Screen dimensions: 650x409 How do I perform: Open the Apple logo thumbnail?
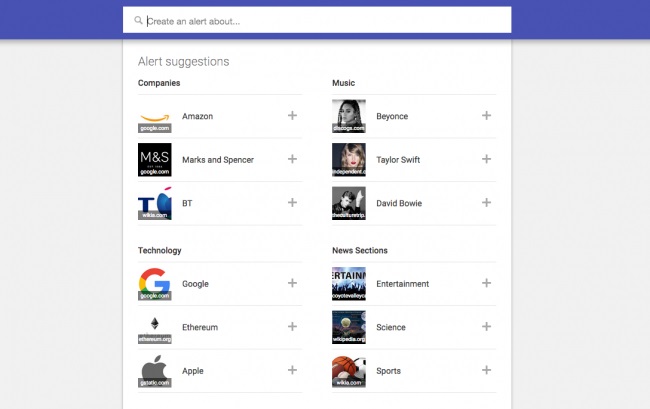154,370
